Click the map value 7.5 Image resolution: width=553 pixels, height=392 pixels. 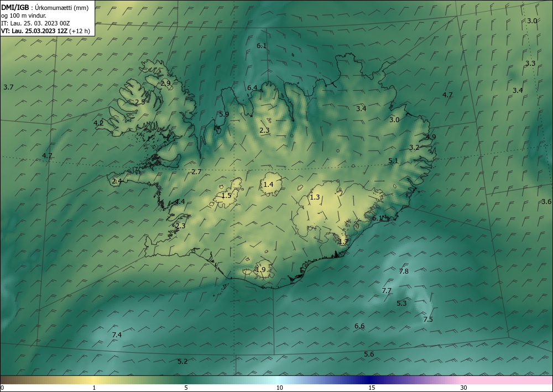[x=428, y=320]
